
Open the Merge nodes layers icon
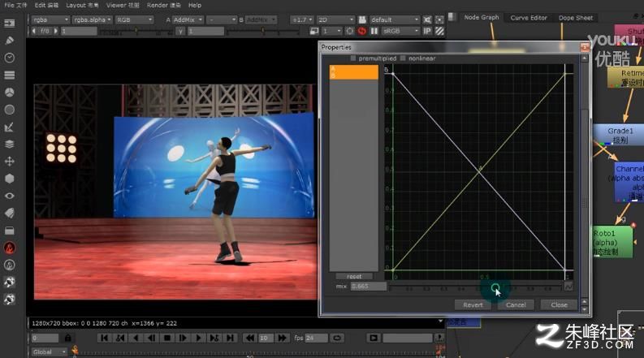point(10,144)
